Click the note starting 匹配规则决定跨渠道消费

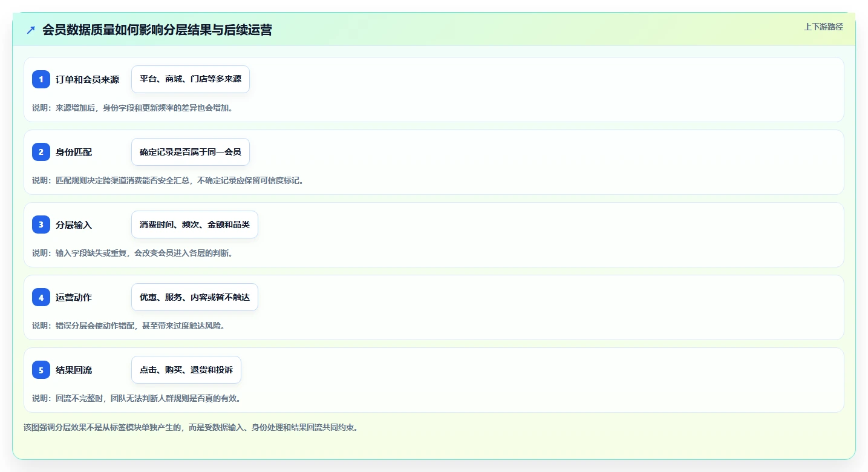click(168, 180)
